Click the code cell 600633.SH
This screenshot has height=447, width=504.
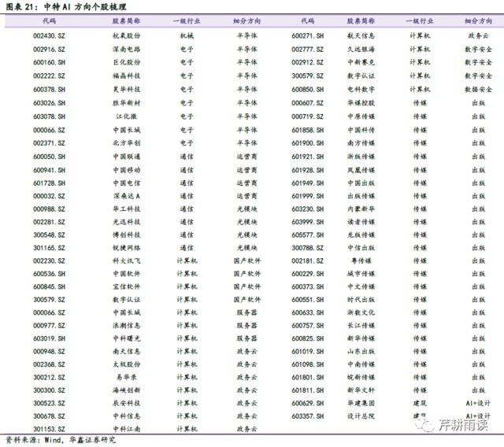[308, 312]
